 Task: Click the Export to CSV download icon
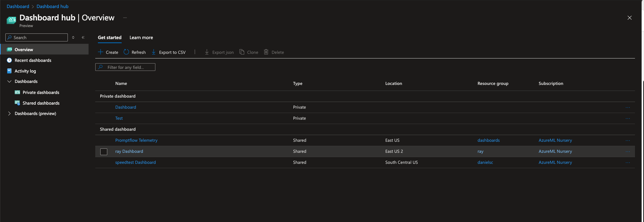coord(154,52)
